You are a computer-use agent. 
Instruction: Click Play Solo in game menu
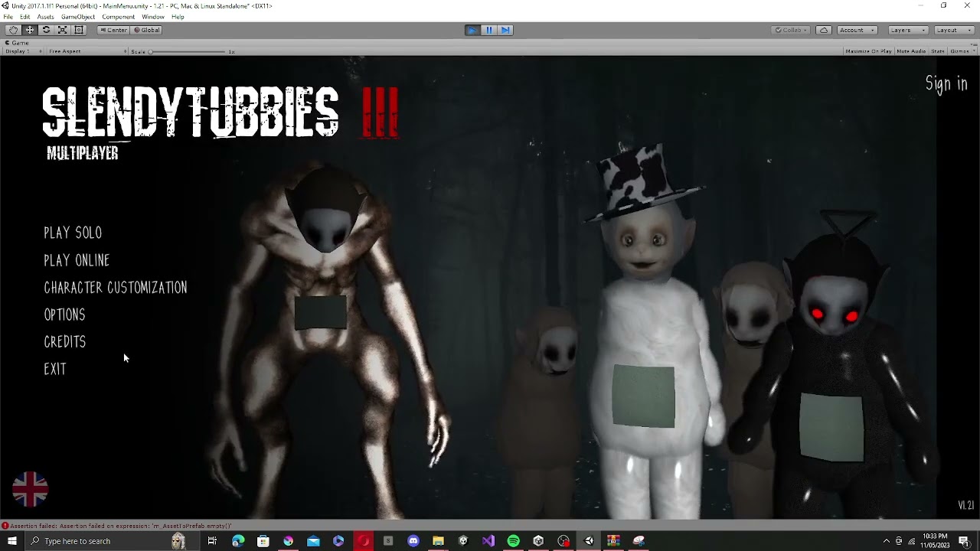tap(73, 233)
